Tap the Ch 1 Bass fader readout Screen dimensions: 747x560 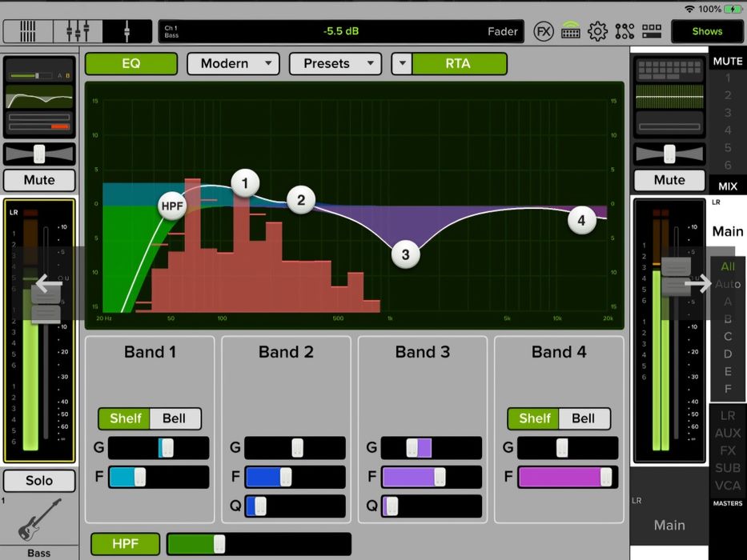point(341,31)
